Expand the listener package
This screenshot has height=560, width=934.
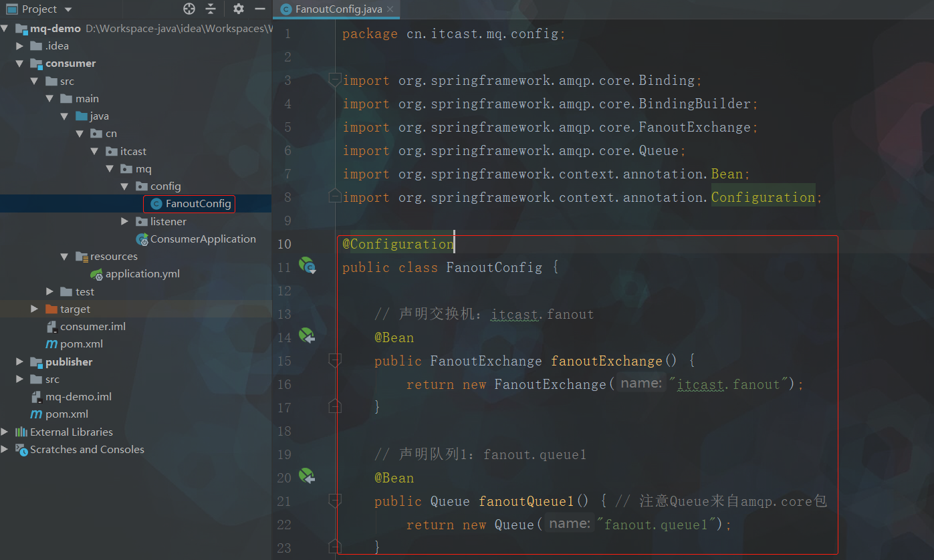point(124,221)
